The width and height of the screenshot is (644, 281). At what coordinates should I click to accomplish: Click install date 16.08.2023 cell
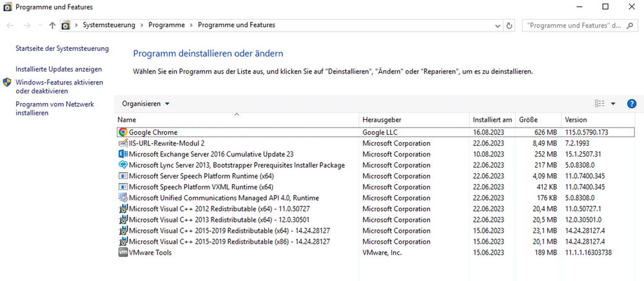point(489,133)
